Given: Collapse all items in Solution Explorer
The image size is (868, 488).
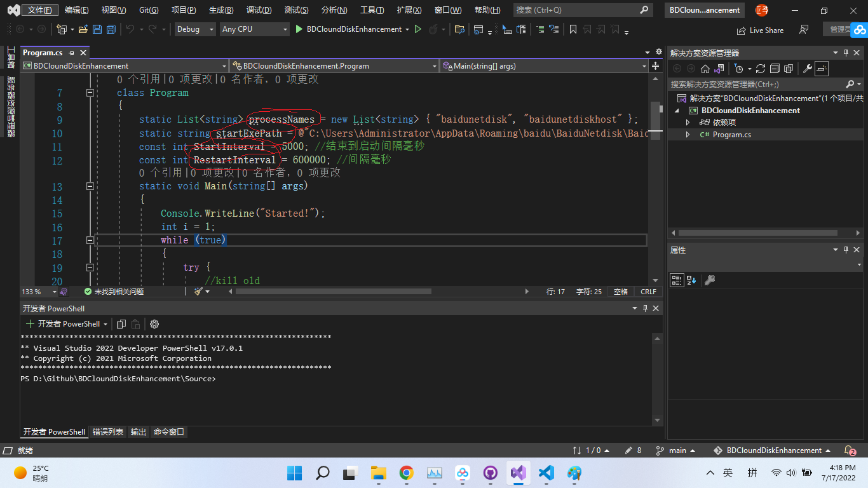Looking at the screenshot, I should 775,69.
